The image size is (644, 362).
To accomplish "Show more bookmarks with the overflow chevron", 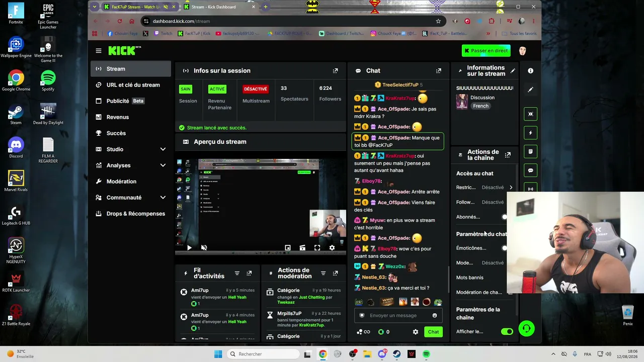I will [488, 34].
